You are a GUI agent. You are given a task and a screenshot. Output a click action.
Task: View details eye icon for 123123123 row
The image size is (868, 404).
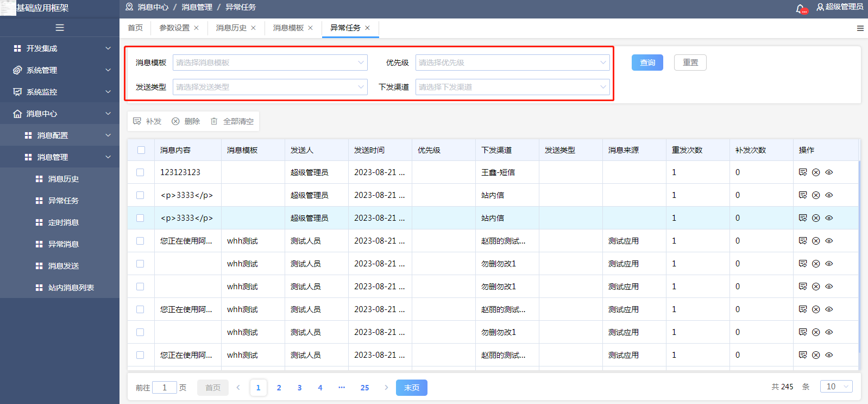[x=829, y=172]
